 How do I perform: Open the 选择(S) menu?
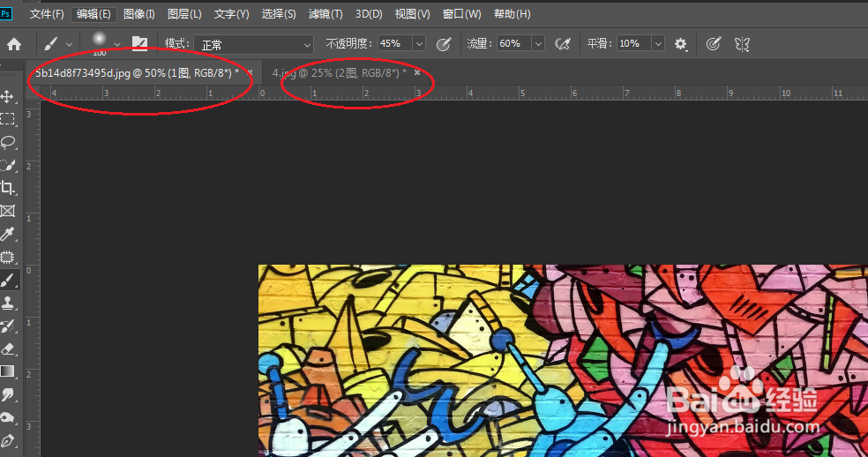[279, 14]
